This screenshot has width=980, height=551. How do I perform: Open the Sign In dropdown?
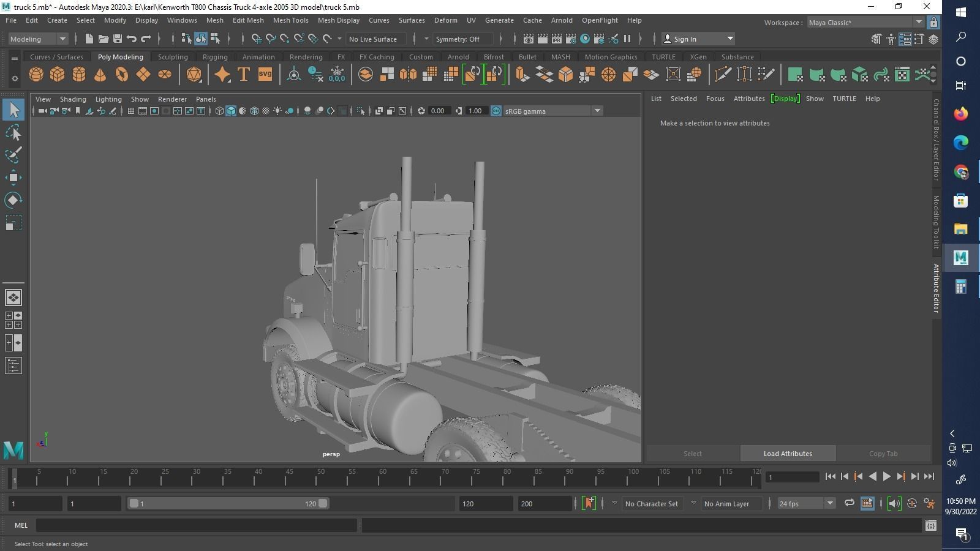point(699,39)
